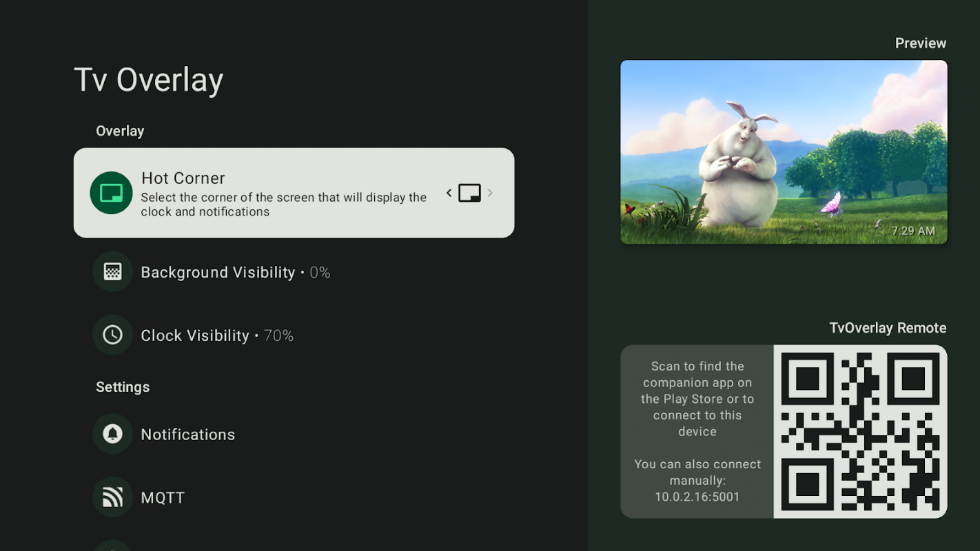Click the Tv Overlay page title
980x551 pixels.
click(x=149, y=80)
